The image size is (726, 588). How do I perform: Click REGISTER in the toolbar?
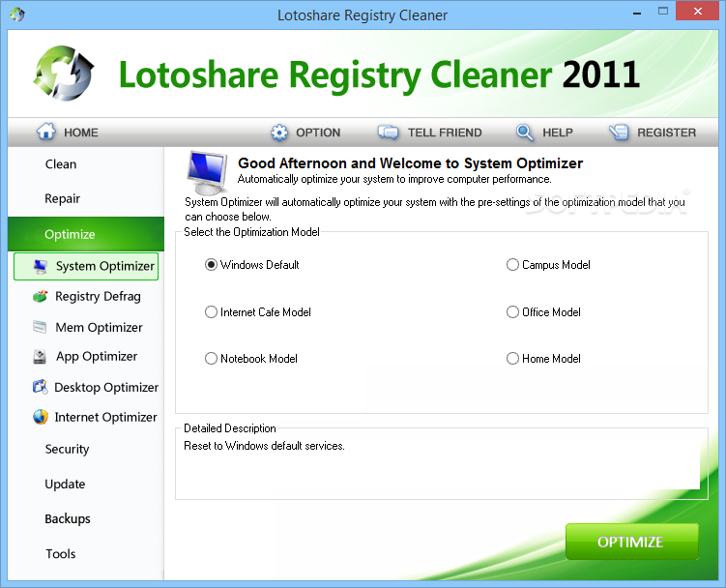666,132
